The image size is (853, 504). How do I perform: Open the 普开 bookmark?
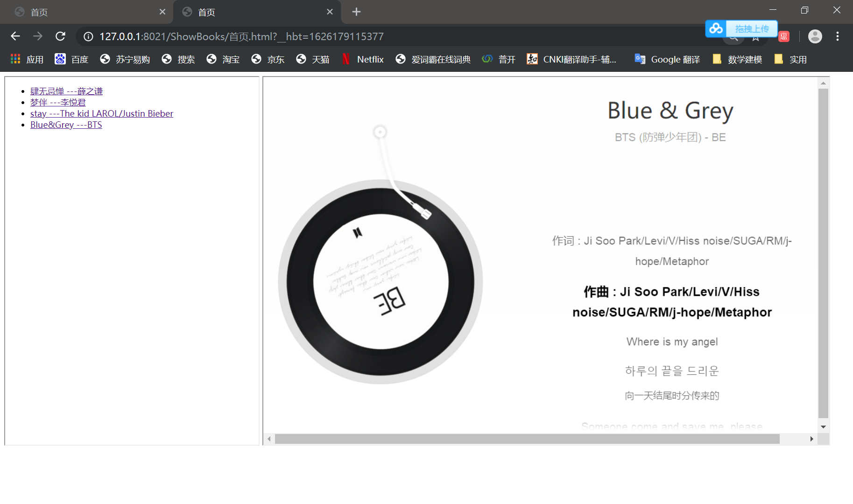click(499, 59)
